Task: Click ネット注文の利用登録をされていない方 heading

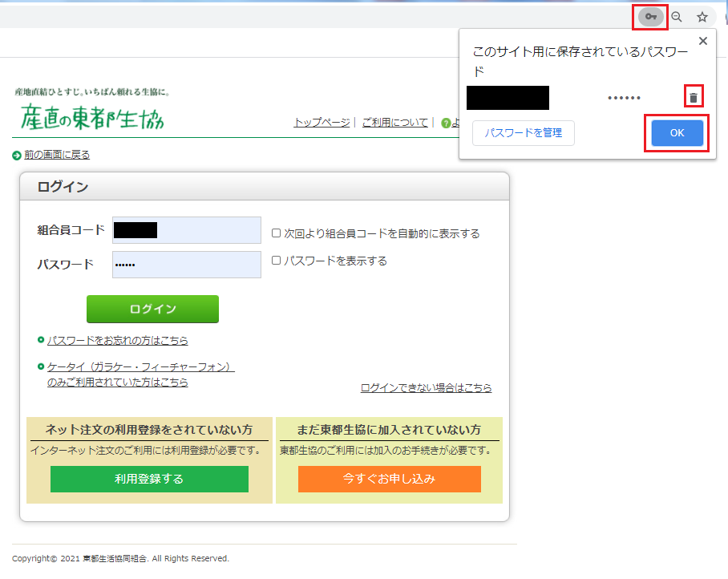Action: coord(149,430)
